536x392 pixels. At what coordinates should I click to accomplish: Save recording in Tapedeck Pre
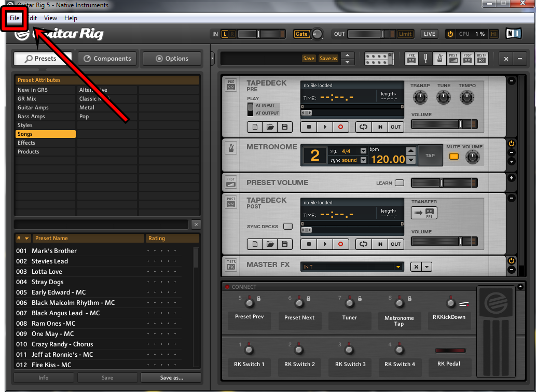(285, 127)
